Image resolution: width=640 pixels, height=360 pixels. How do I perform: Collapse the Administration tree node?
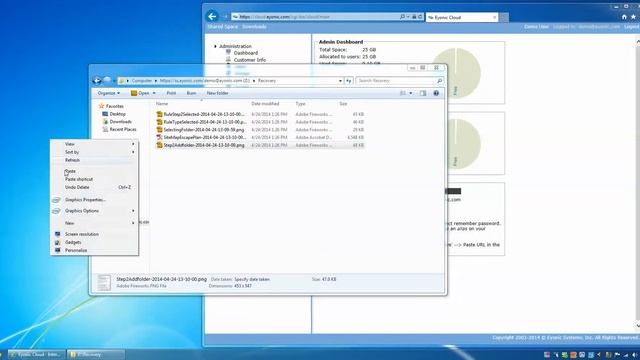pyautogui.click(x=215, y=47)
